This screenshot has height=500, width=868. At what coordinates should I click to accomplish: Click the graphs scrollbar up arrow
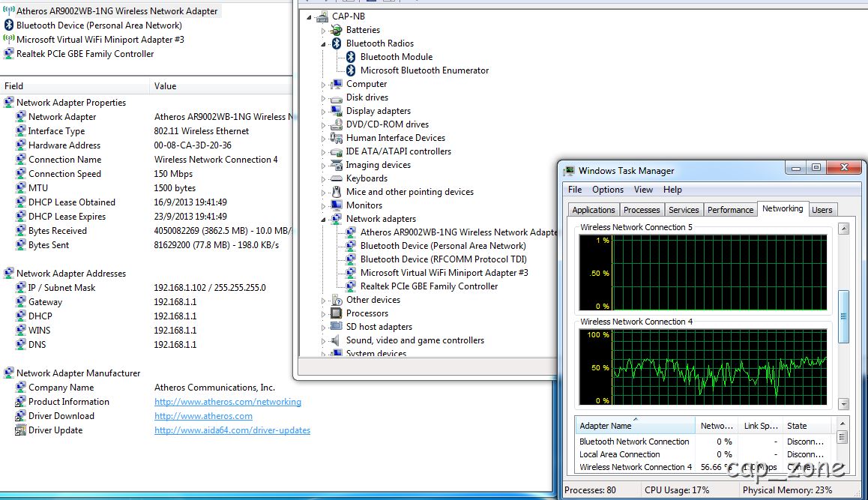[844, 228]
